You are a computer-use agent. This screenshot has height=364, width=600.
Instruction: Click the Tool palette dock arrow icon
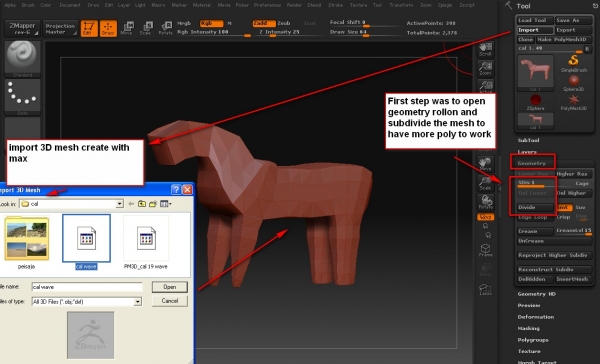coord(595,6)
